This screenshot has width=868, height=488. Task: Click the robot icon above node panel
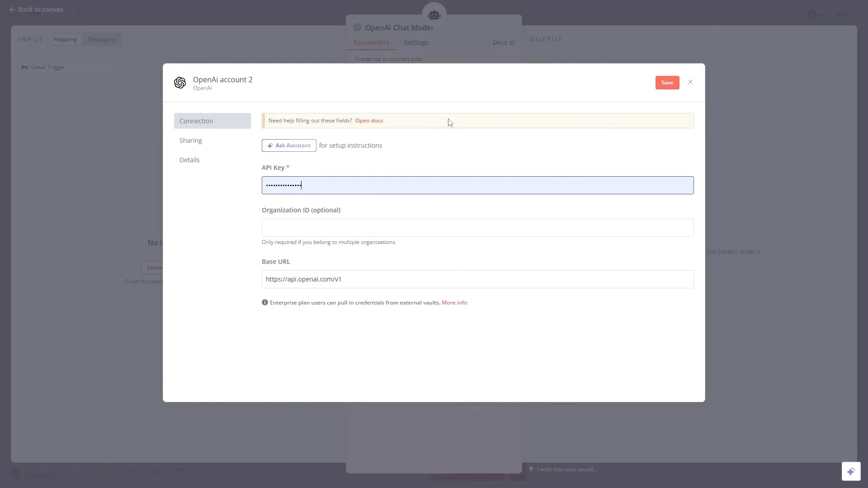(434, 15)
